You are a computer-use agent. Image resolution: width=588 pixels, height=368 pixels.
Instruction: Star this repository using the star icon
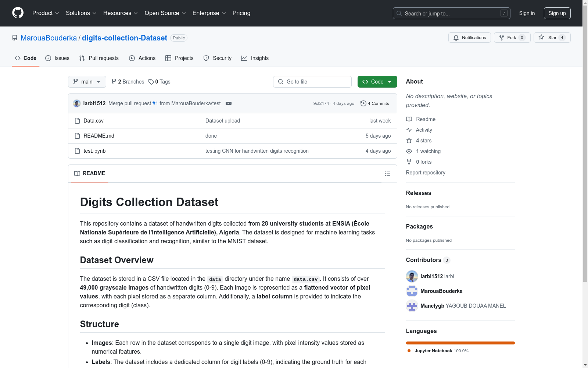pos(541,38)
